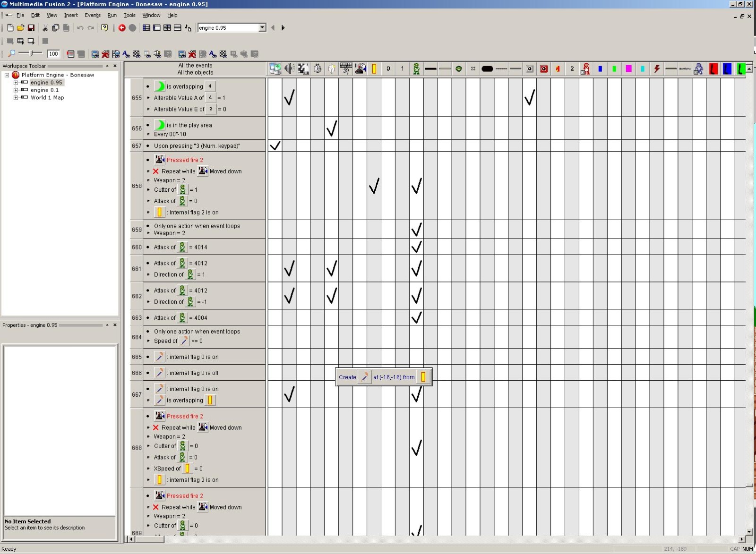Click the Sound speaker column icon

tap(289, 69)
